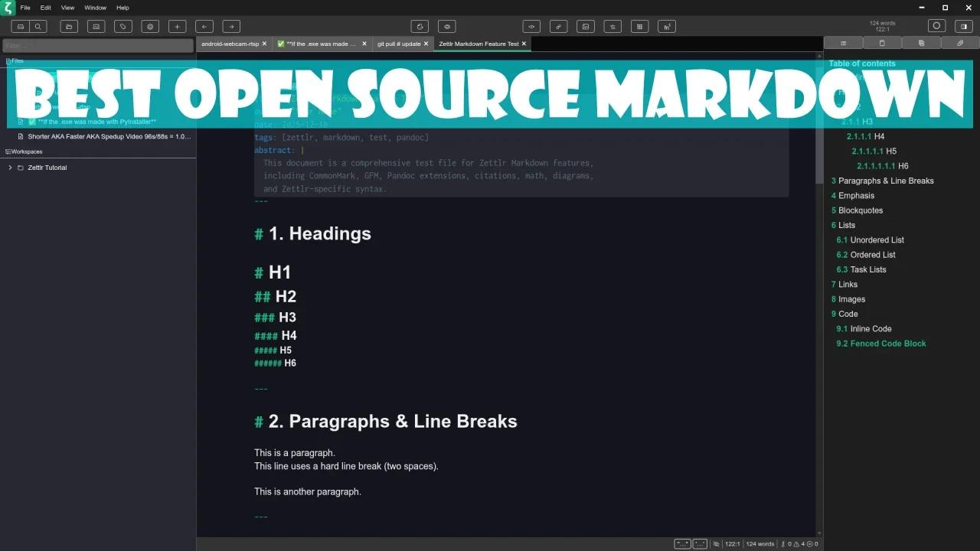Screen dimensions: 980x551
Task: Click the status bar diagnostics warnings count
Action: point(799,544)
